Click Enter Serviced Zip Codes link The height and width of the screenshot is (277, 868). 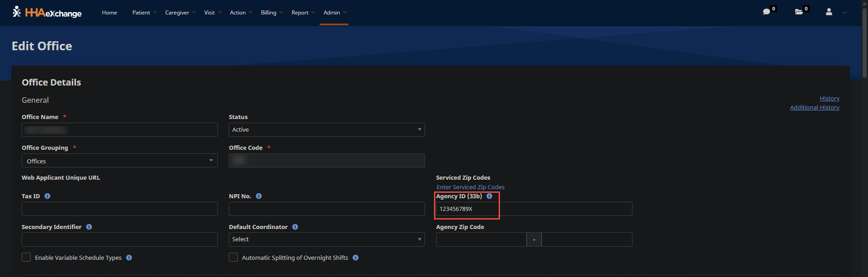pyautogui.click(x=470, y=187)
